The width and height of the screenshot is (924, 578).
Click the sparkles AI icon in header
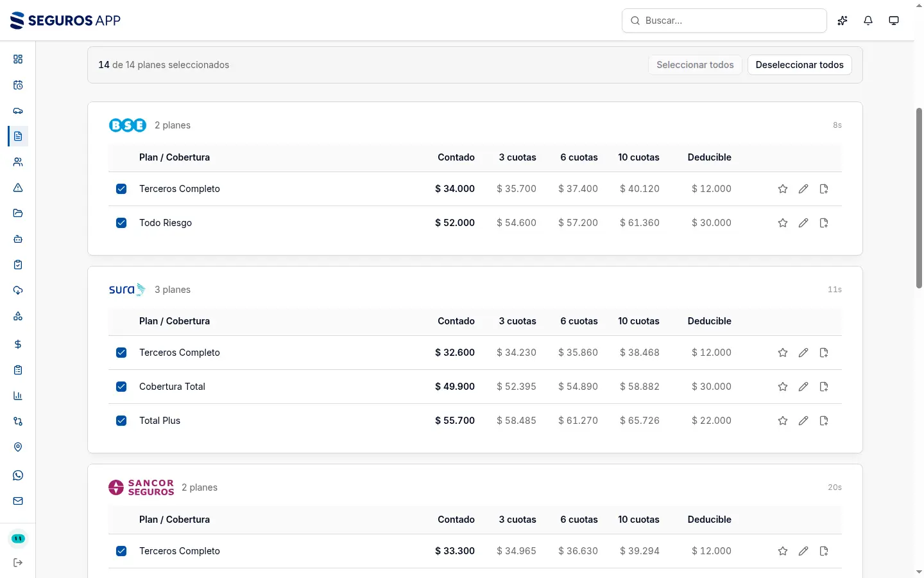click(x=843, y=21)
